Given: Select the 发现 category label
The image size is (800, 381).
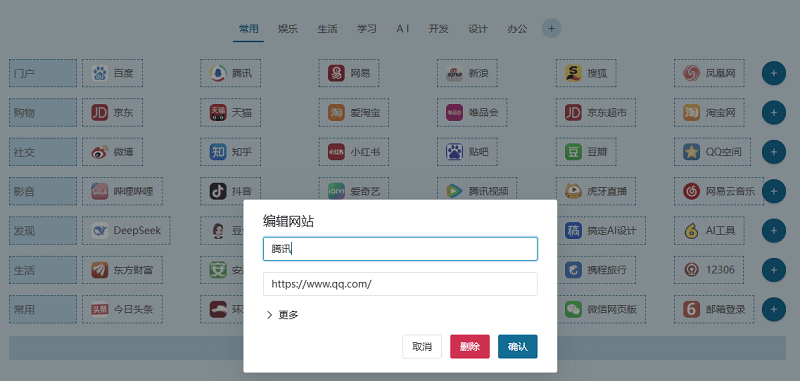Looking at the screenshot, I should pyautogui.click(x=43, y=231).
